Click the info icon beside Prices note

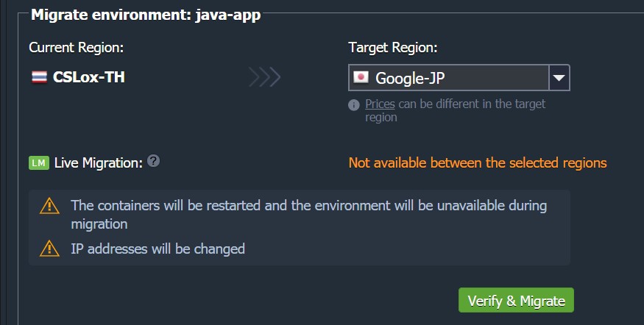(353, 105)
